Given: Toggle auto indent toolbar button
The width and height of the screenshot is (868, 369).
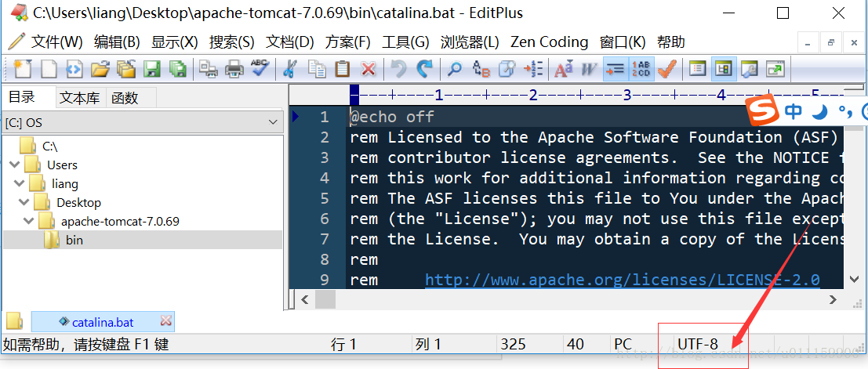Looking at the screenshot, I should pos(616,69).
